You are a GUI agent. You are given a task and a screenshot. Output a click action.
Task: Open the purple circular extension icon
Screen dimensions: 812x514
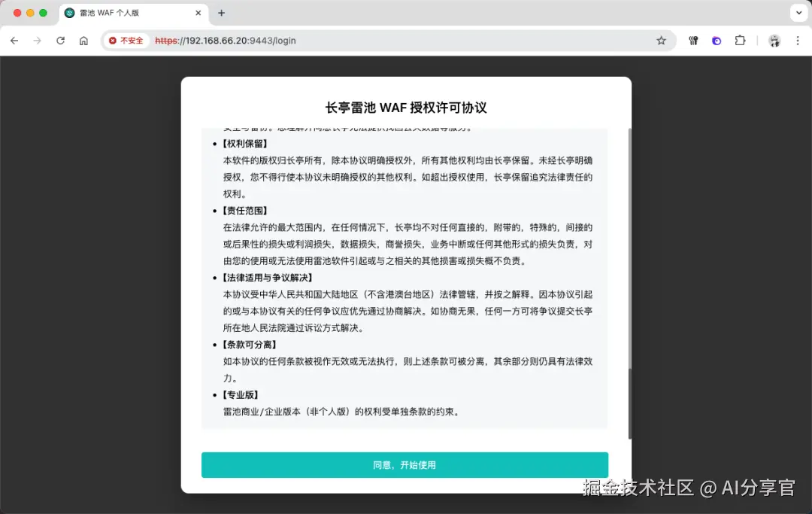[717, 41]
